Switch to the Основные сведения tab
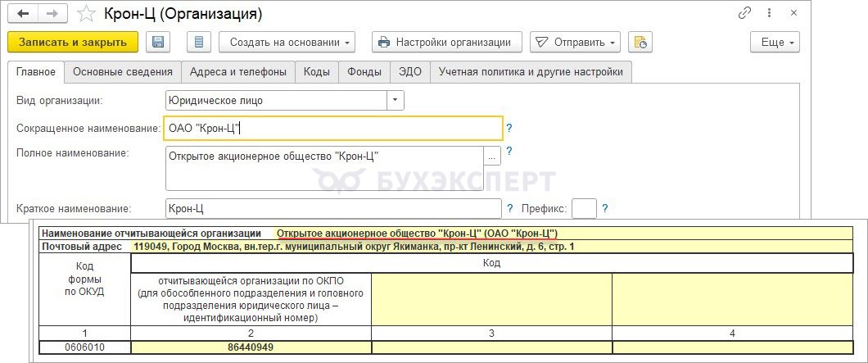The width and height of the screenshot is (868, 363). point(123,72)
